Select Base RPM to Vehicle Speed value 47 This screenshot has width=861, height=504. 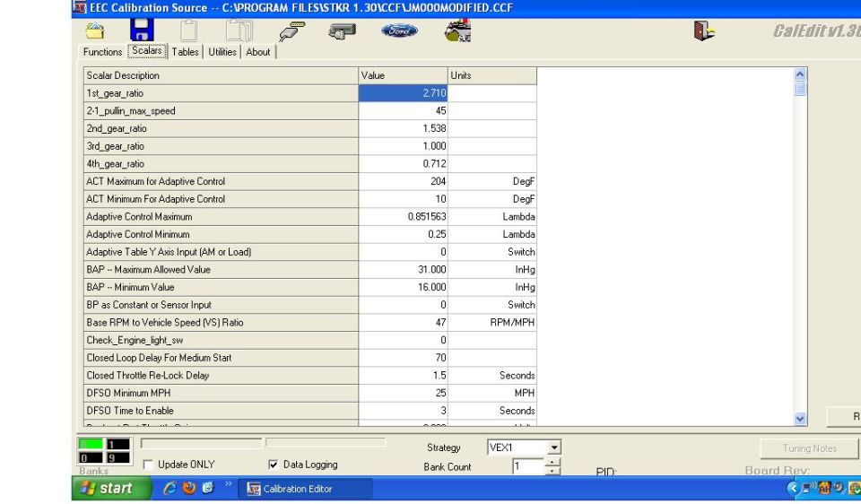403,322
